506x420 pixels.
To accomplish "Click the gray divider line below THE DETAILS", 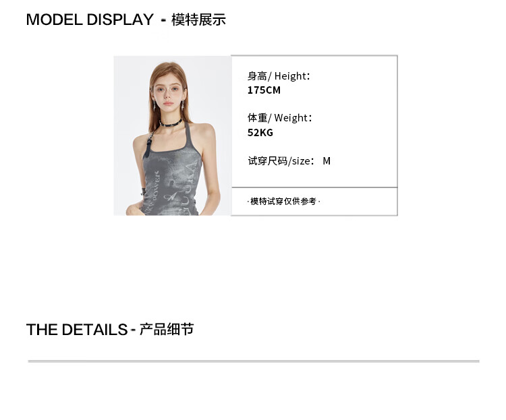I will 254,361.
